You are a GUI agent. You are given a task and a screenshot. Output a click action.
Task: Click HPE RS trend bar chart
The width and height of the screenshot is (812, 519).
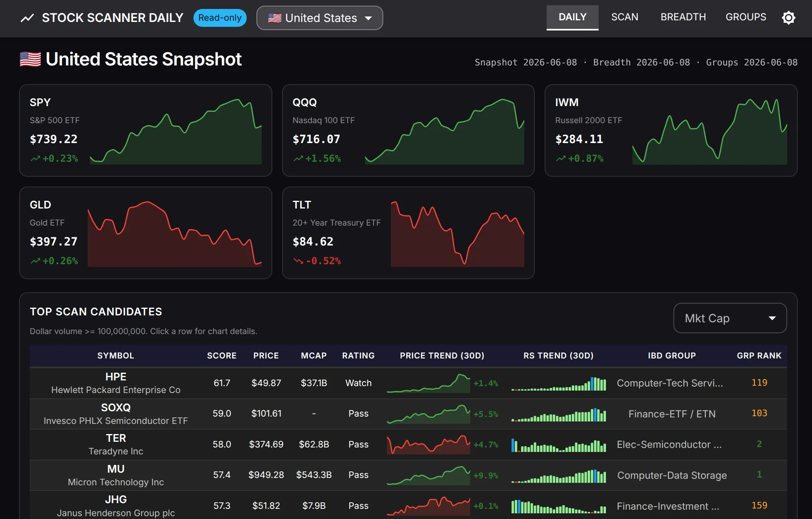(x=559, y=384)
